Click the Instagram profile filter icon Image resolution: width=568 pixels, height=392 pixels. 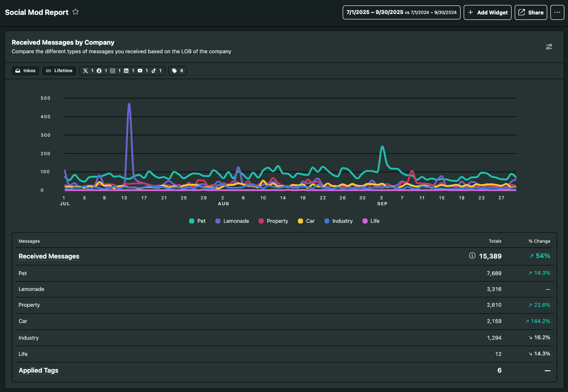(112, 71)
